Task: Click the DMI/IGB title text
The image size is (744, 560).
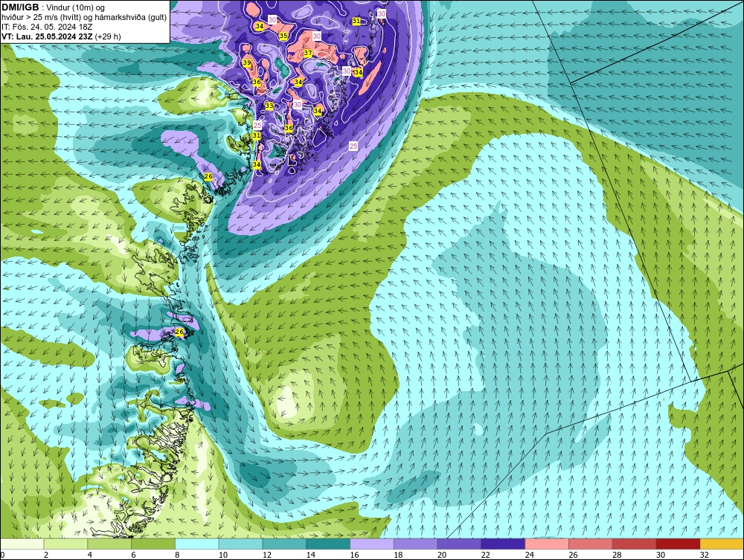Action: [x=20, y=7]
